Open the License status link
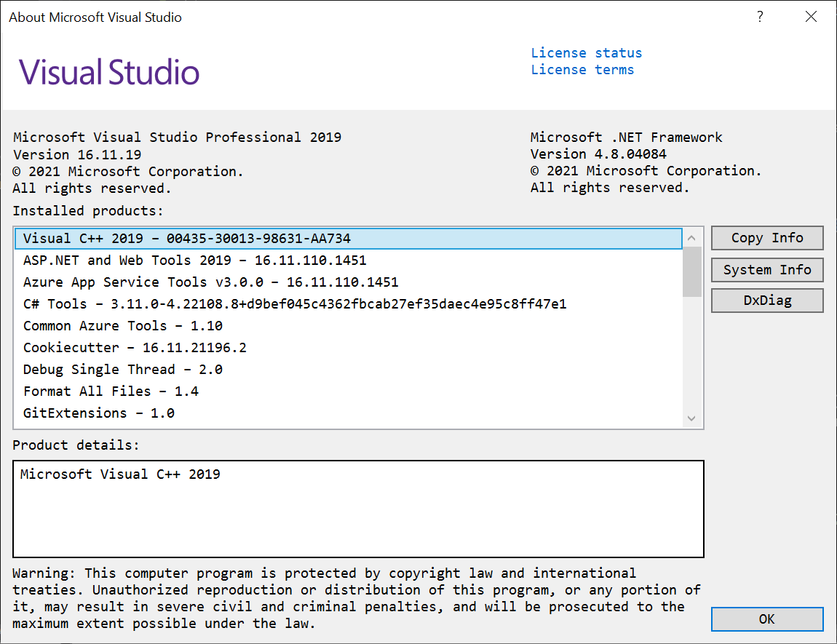Screen dimensions: 837x644 pos(586,53)
